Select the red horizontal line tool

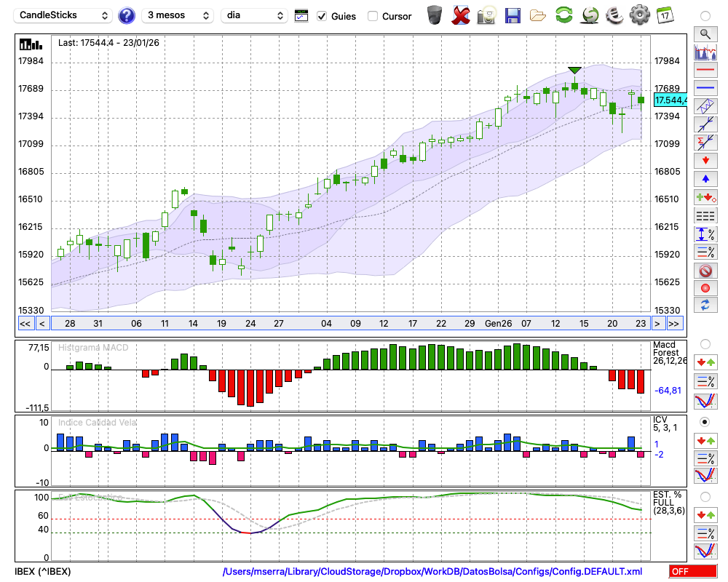click(x=705, y=70)
